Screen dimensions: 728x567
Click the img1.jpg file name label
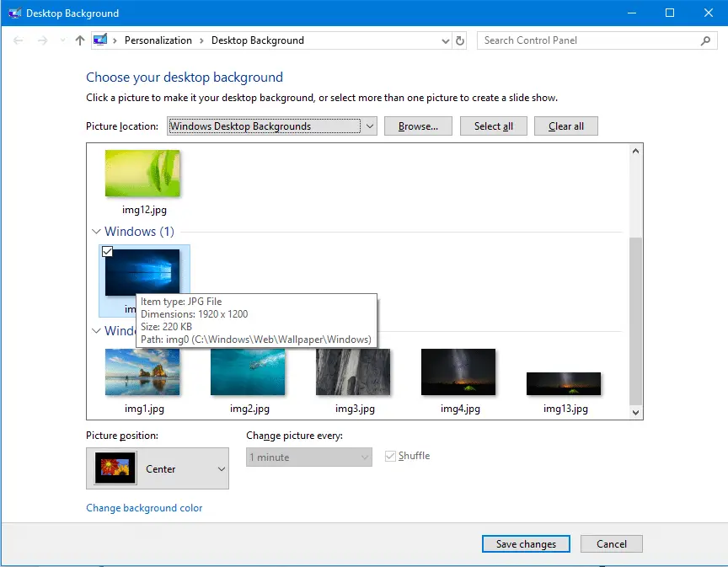[x=144, y=409]
